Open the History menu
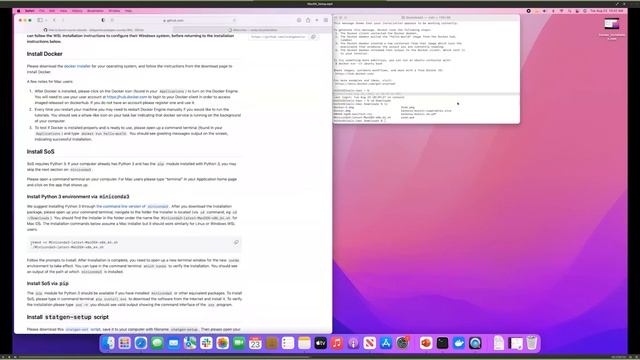The height and width of the screenshot is (360, 640). click(77, 11)
